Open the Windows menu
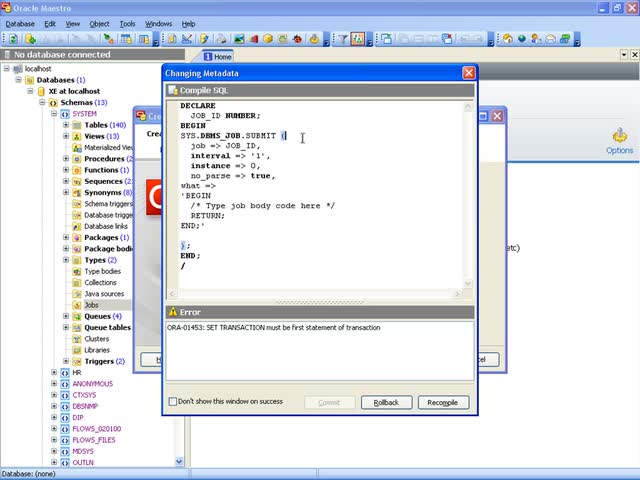The image size is (640, 480). click(158, 24)
